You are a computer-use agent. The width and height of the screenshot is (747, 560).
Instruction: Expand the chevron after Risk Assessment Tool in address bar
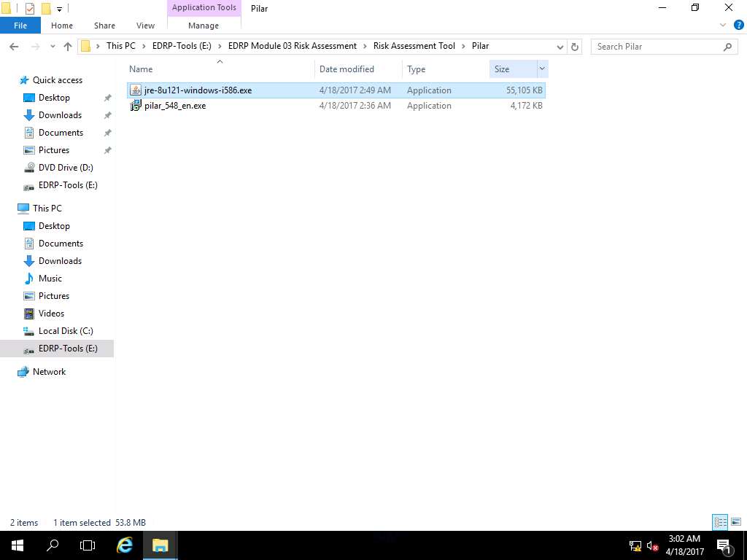(x=463, y=46)
